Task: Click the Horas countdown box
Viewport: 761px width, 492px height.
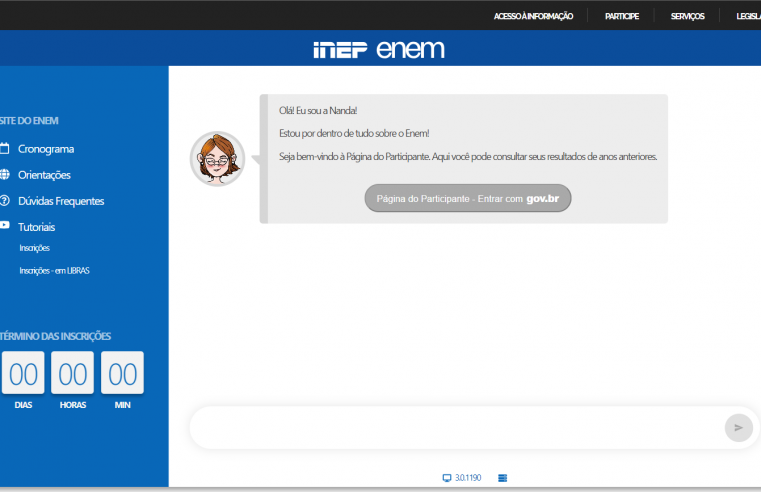Action: click(72, 374)
